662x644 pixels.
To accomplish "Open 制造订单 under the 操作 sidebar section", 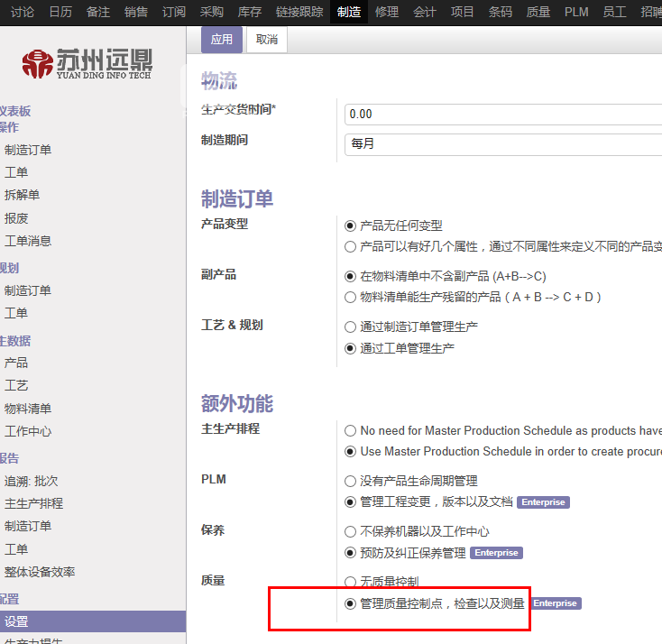I will tap(28, 150).
